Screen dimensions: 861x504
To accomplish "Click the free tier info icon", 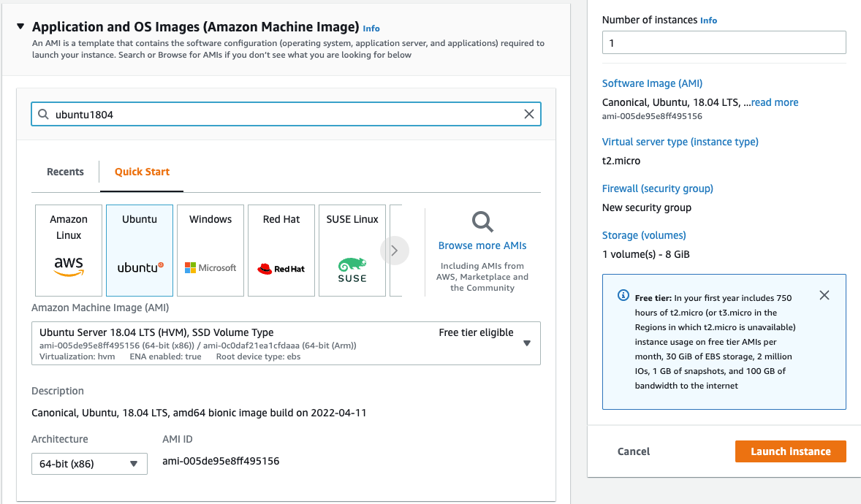I will (x=622, y=295).
